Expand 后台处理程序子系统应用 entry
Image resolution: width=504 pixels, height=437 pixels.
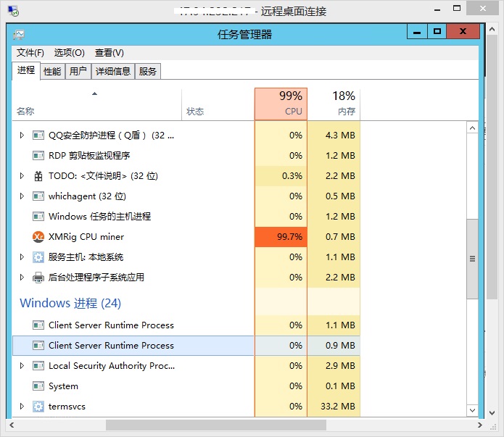tap(22, 278)
